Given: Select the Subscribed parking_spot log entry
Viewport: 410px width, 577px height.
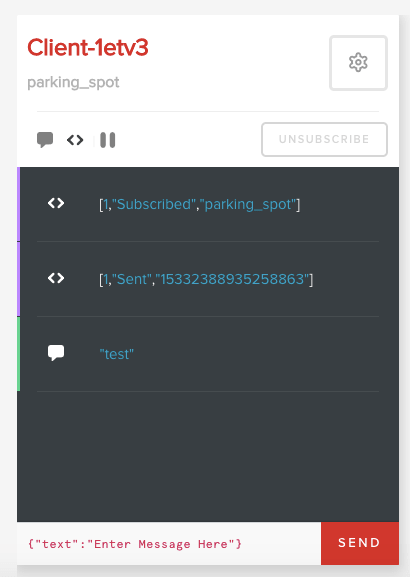Looking at the screenshot, I should point(208,204).
